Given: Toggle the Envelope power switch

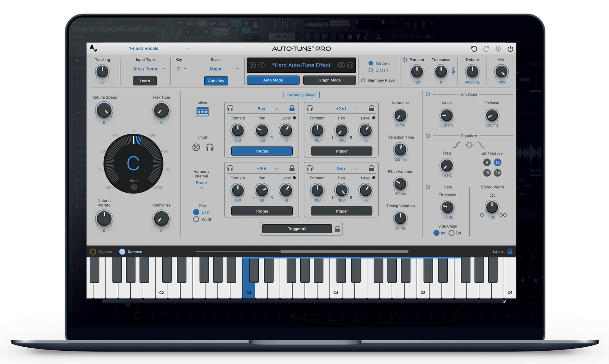Looking at the screenshot, I should tap(428, 94).
